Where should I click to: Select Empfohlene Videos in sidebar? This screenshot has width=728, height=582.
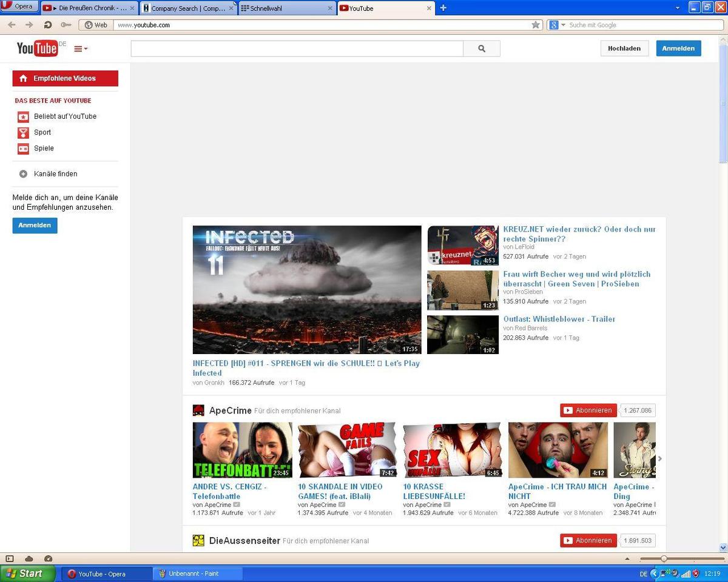[66, 78]
